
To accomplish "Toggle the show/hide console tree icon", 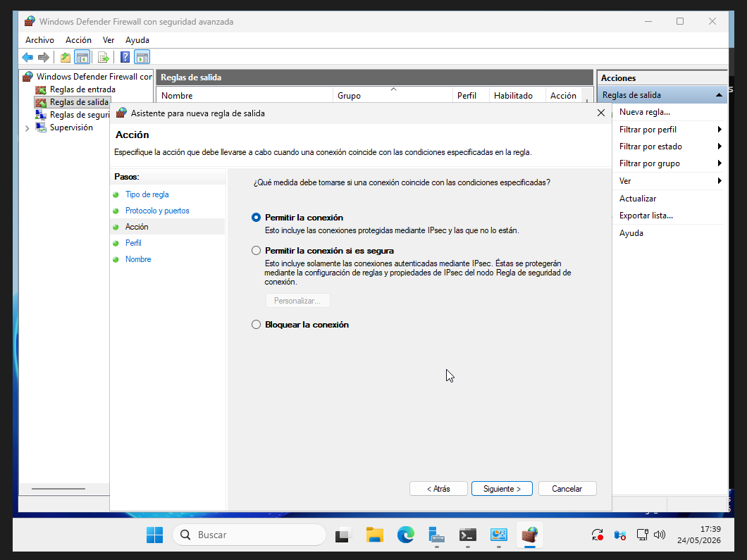I will [x=82, y=58].
